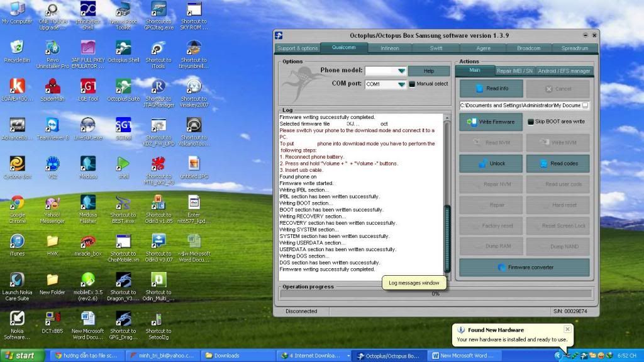Click the Help button
644x362 pixels.
tap(429, 71)
